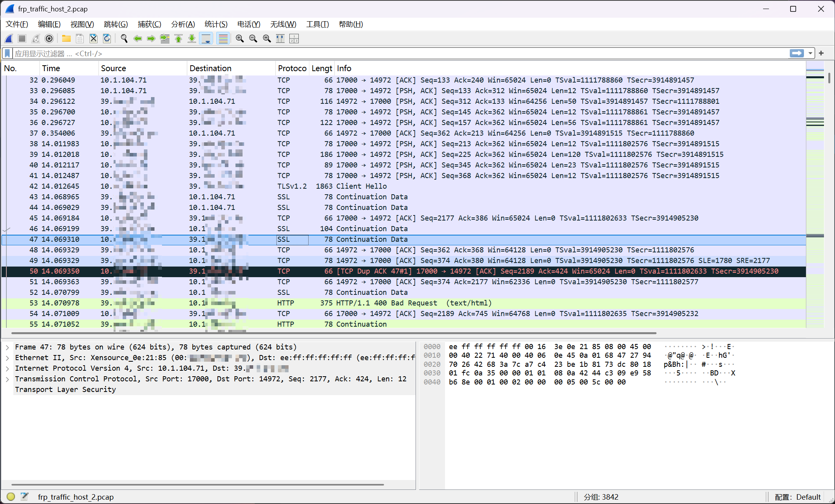Click the packet list horizontal scrollbar
This screenshot has width=835, height=504.
pyautogui.click(x=334, y=333)
